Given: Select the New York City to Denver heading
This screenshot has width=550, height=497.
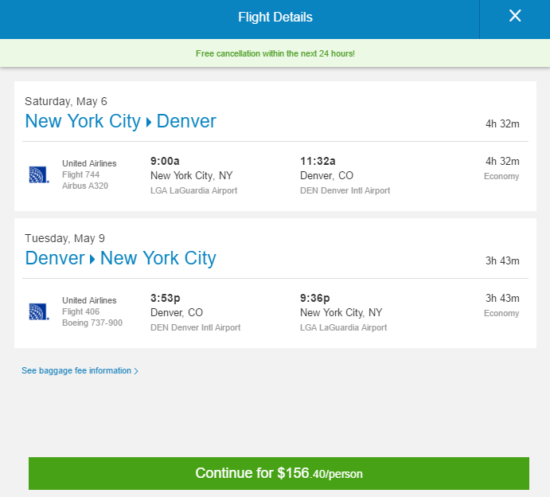Looking at the screenshot, I should coord(121,121).
